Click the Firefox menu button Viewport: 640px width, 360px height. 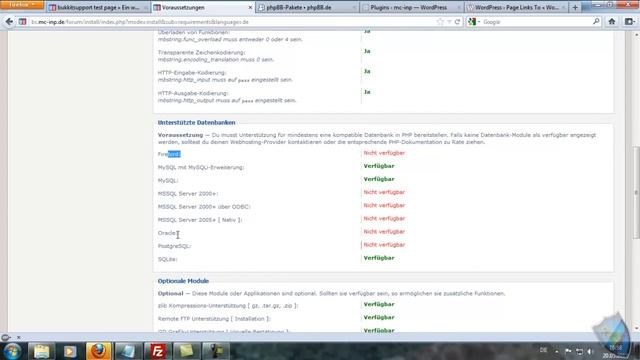click(21, 4)
